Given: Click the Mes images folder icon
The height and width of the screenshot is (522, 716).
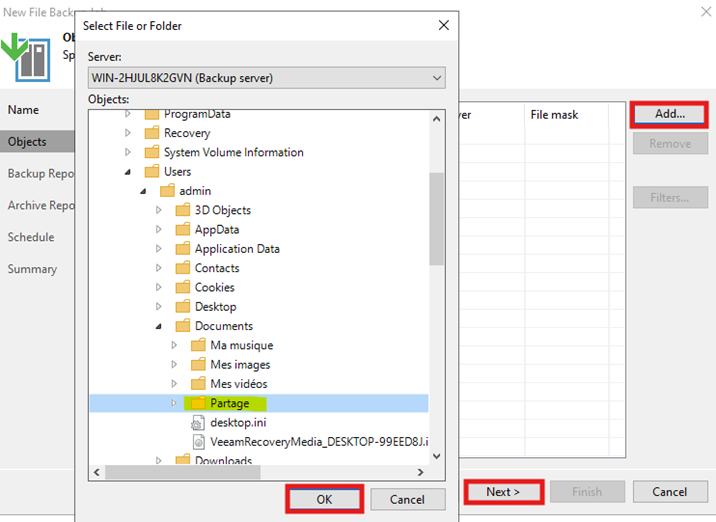Looking at the screenshot, I should pyautogui.click(x=198, y=365).
